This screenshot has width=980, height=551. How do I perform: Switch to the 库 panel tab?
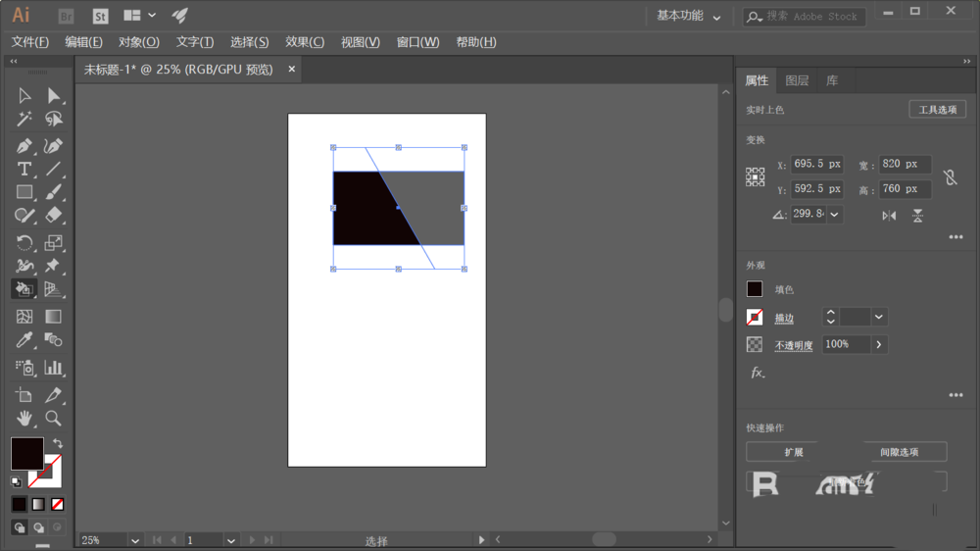coord(832,80)
